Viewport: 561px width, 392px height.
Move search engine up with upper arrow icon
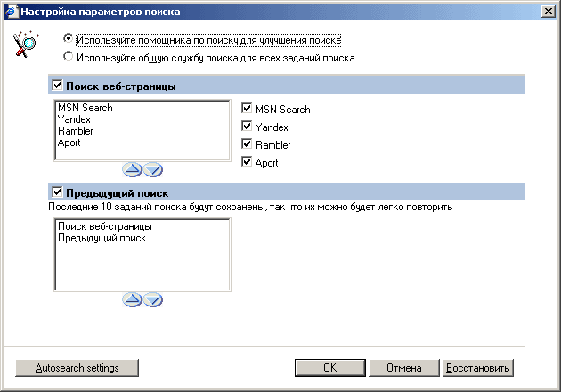[132, 169]
